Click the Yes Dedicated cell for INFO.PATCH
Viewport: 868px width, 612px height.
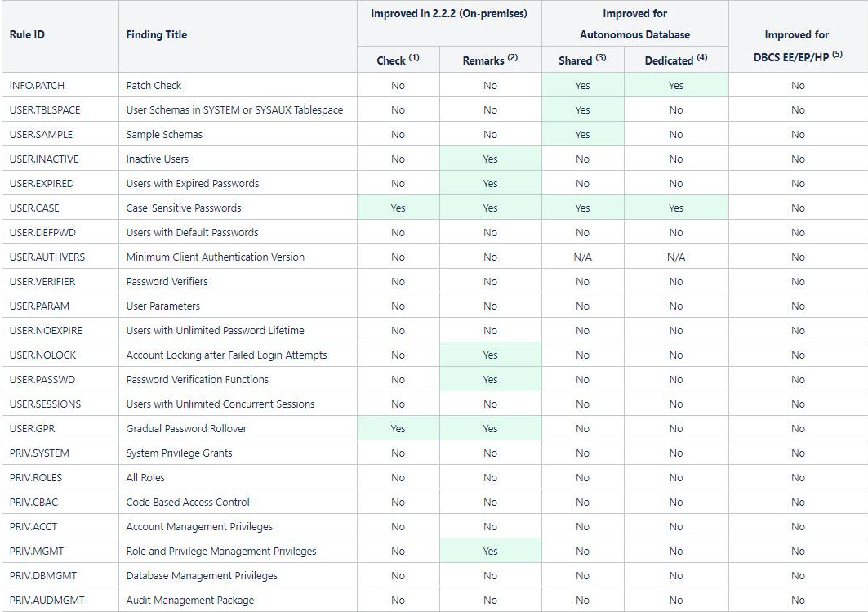pos(676,85)
